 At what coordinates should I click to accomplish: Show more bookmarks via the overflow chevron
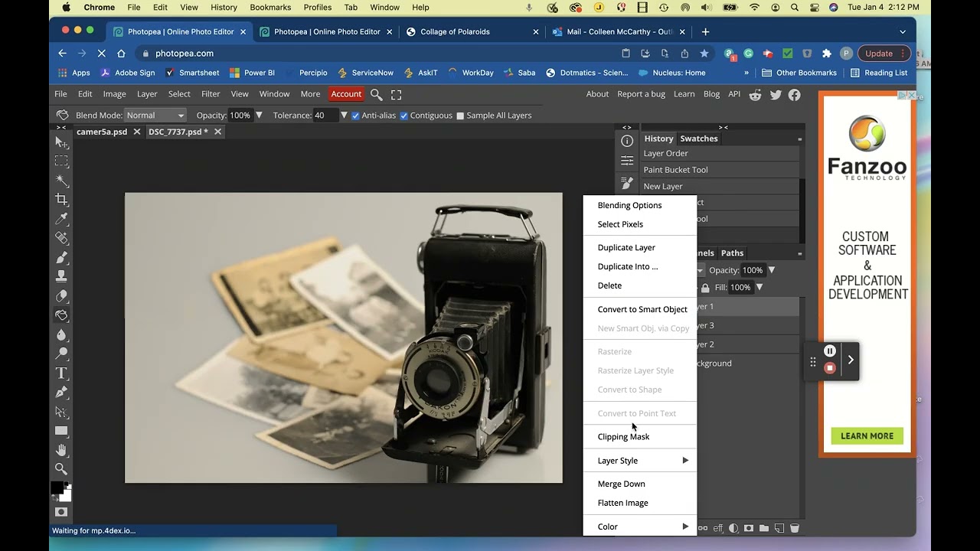coord(746,73)
